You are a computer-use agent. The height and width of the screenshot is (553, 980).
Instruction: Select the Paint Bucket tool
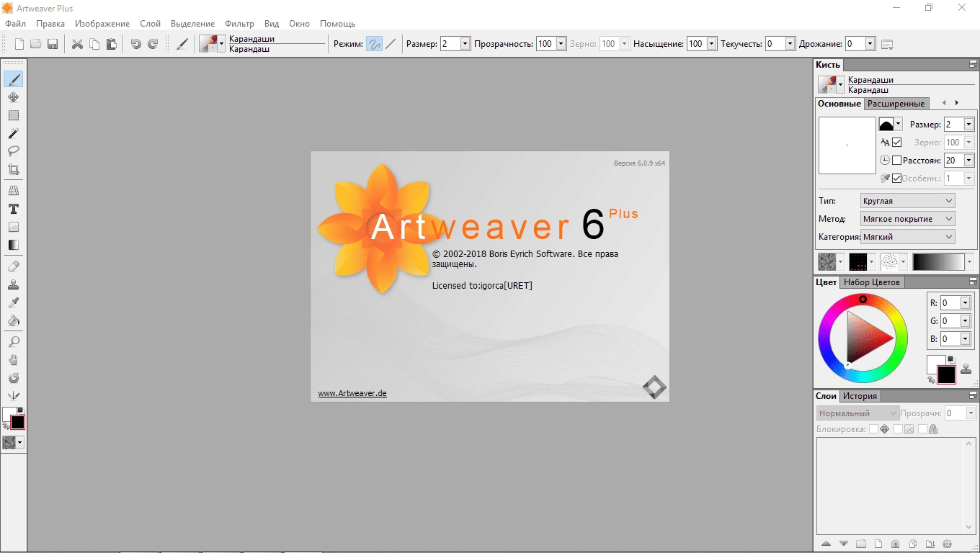click(x=13, y=320)
